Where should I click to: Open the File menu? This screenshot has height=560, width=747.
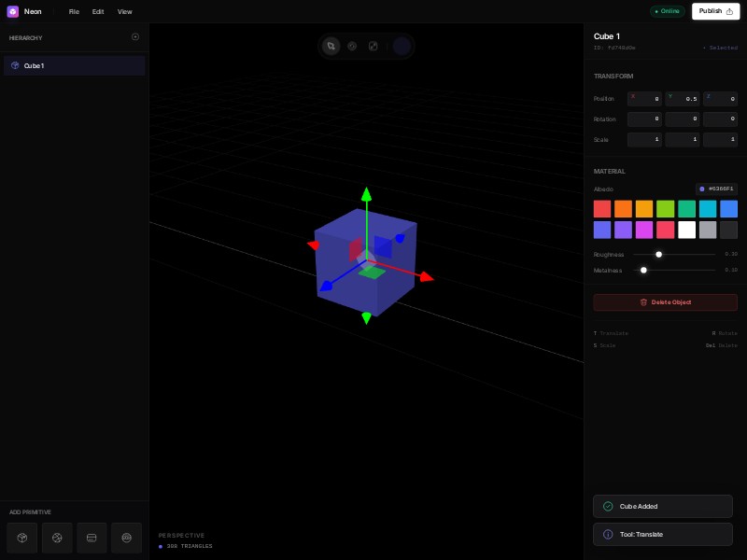point(73,12)
